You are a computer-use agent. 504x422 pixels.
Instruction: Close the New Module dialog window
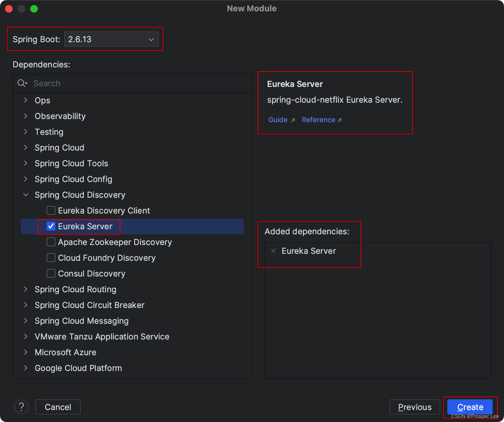coord(9,9)
